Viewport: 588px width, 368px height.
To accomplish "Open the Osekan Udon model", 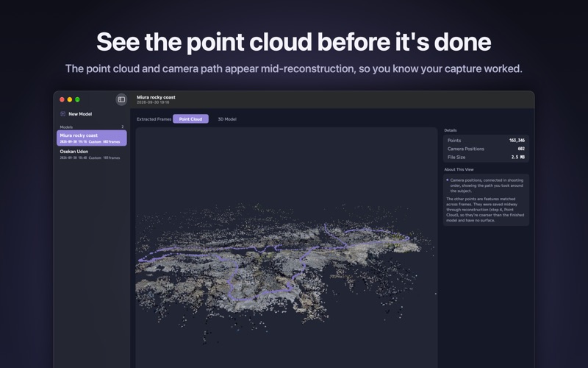I will tap(91, 154).
